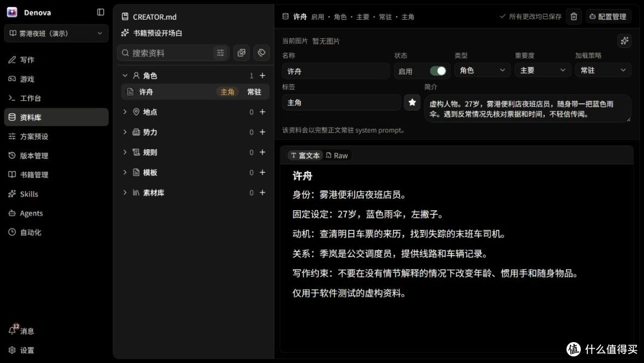Click the 主角 tag badge on 许舟 row
This screenshot has height=363, width=644.
tap(227, 92)
